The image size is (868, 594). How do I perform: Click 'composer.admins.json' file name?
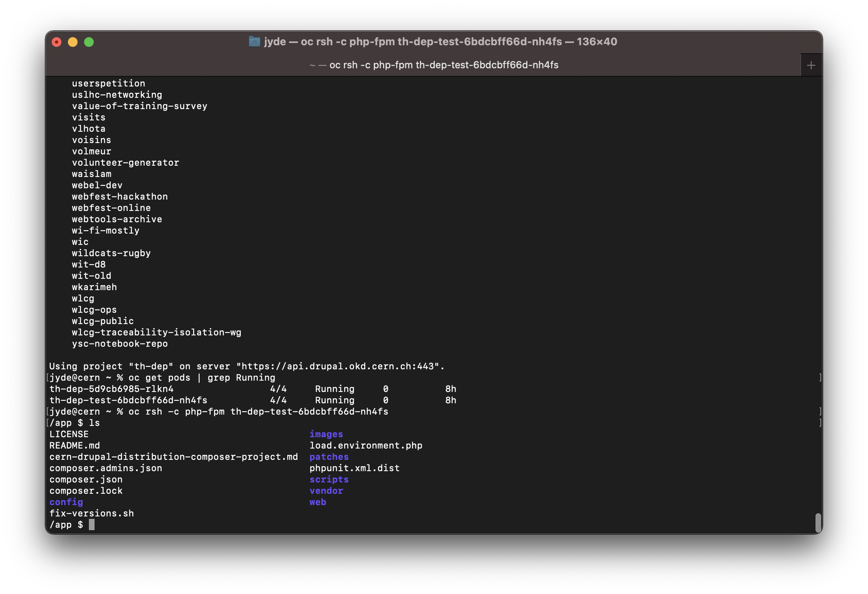(x=106, y=468)
